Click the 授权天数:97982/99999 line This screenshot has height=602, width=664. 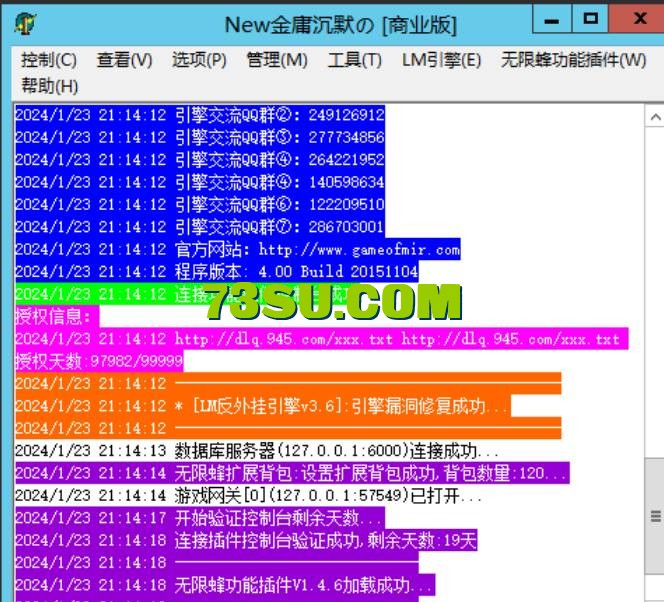coord(99,362)
